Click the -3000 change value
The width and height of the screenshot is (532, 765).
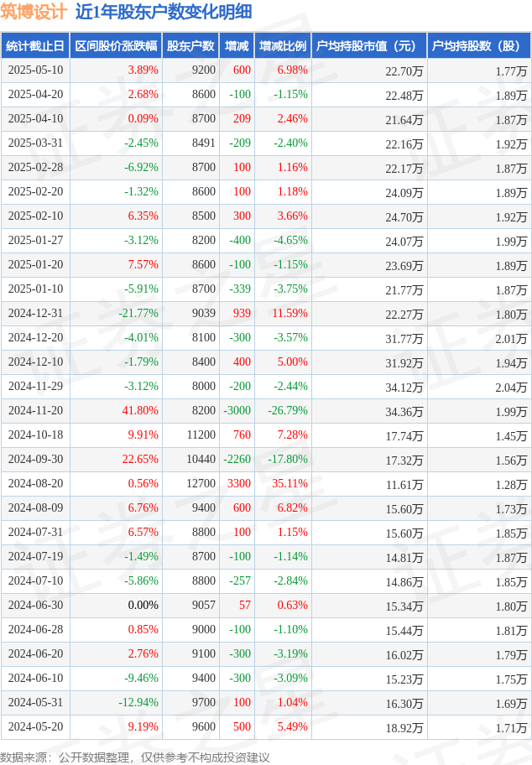[x=237, y=410]
